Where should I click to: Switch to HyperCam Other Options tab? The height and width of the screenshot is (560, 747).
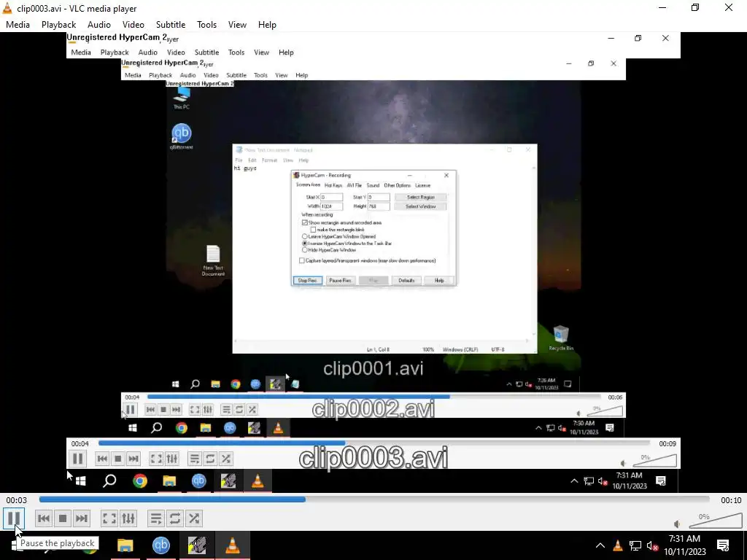(x=398, y=185)
